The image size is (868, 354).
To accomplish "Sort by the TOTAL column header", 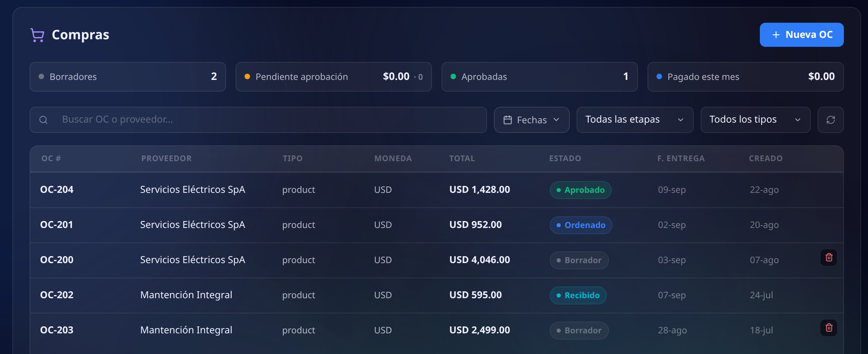I will coord(462,158).
